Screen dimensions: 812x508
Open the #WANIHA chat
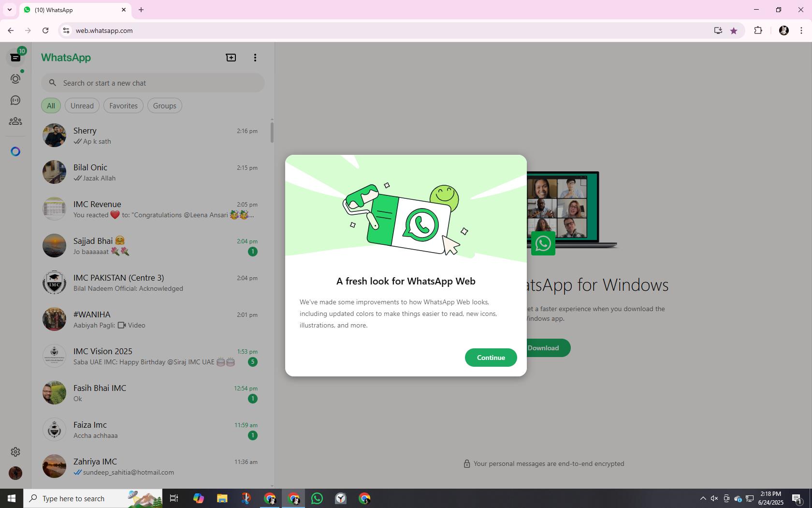tap(151, 319)
